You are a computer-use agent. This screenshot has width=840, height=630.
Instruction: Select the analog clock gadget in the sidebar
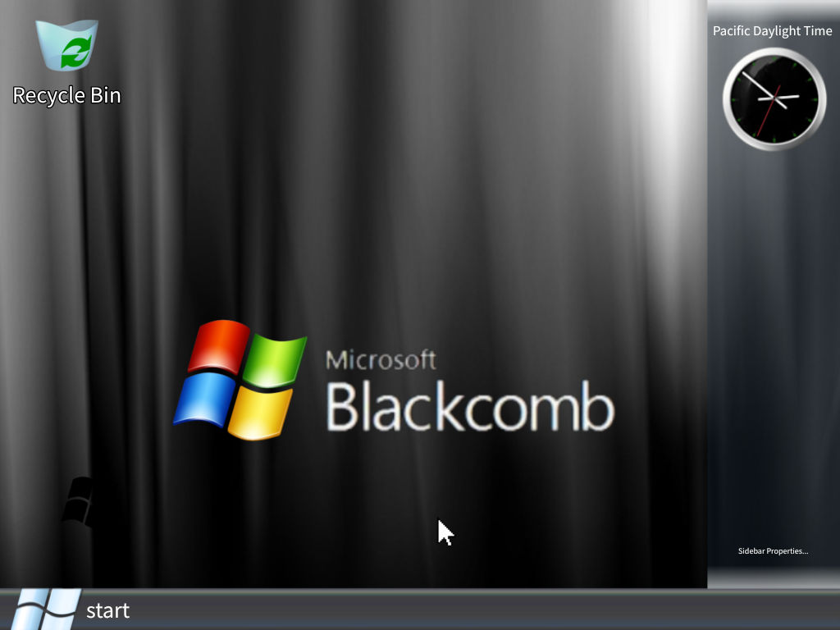point(774,98)
